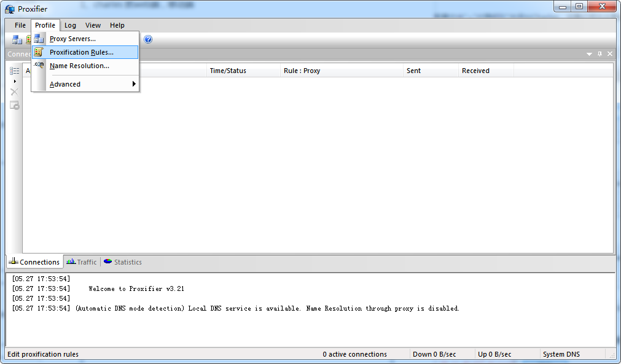Click the 0 active connections status text
The height and width of the screenshot is (364, 621).
(354, 354)
